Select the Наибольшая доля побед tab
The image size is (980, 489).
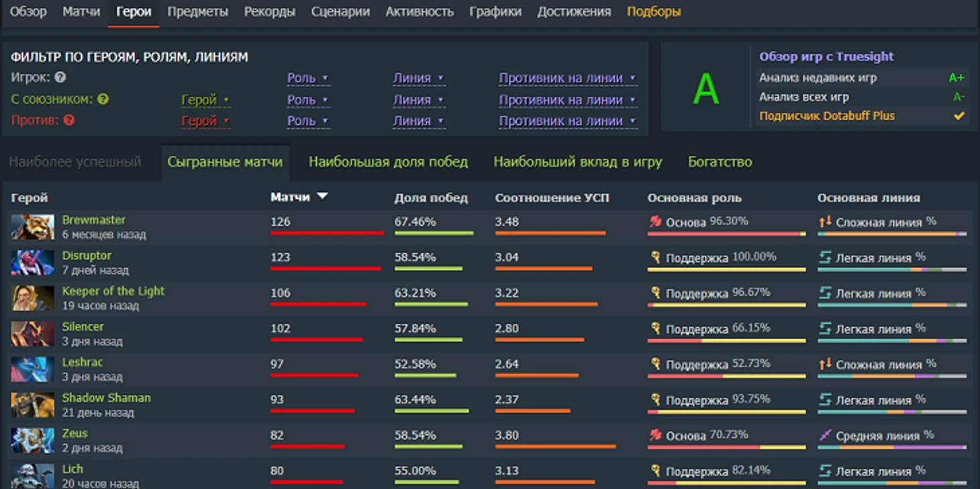[388, 162]
